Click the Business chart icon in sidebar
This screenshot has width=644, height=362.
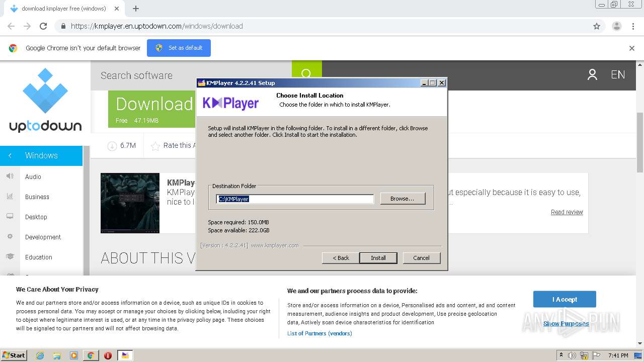pyautogui.click(x=10, y=196)
